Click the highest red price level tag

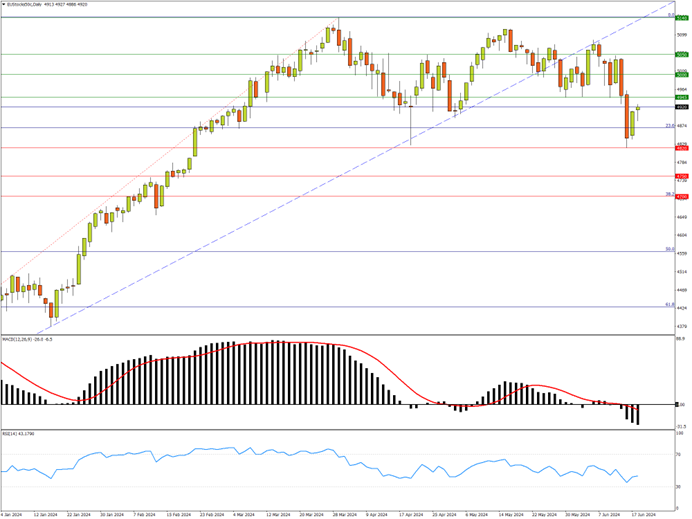[x=681, y=148]
